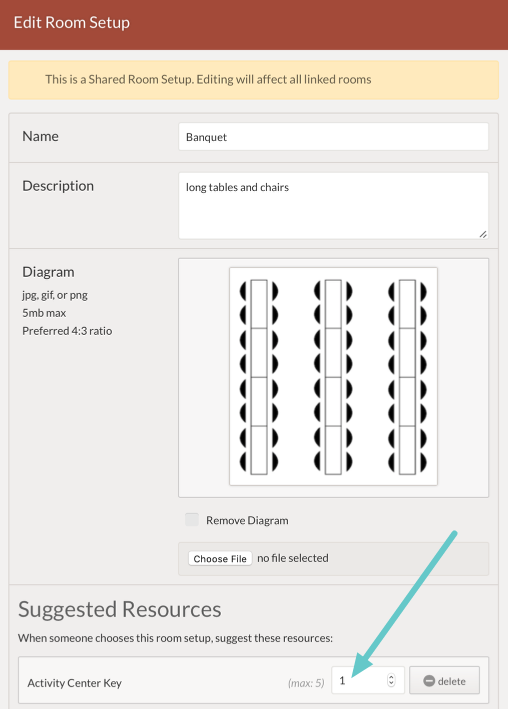Click the banquet diagram thumbnail
Image resolution: width=508 pixels, height=709 pixels.
point(333,377)
